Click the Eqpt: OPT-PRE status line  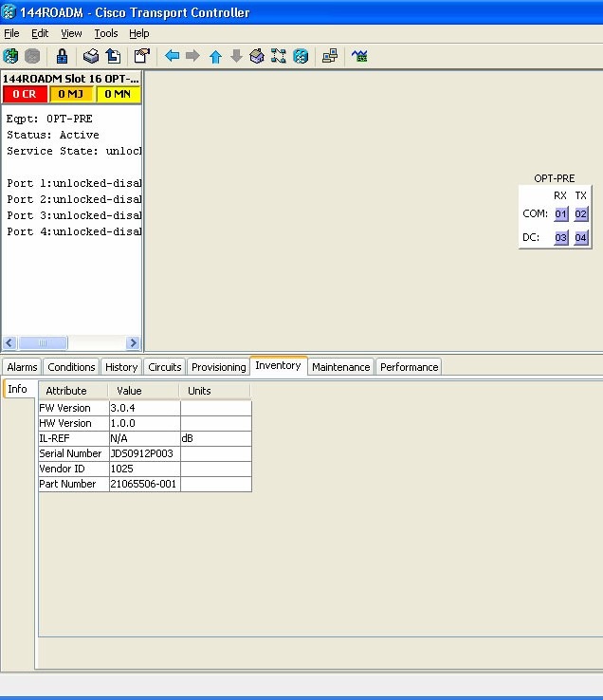pos(49,119)
